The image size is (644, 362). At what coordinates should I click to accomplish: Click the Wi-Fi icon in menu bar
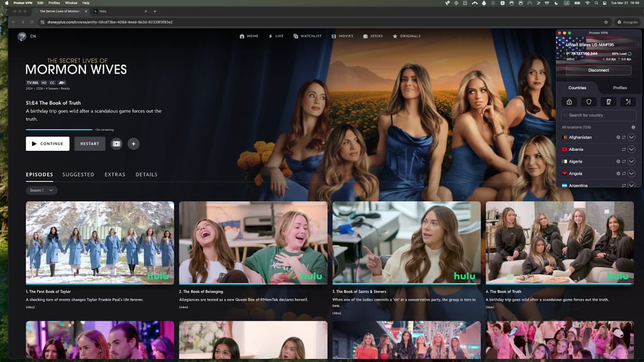click(x=587, y=3)
